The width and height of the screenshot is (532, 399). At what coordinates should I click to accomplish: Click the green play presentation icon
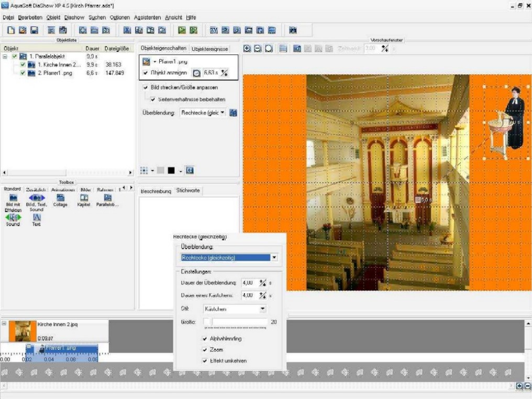click(182, 31)
